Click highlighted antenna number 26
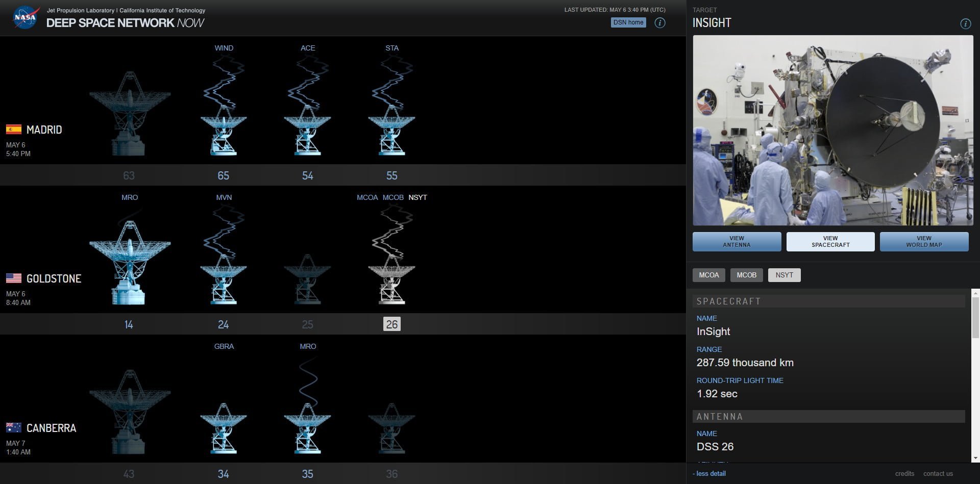Viewport: 980px width, 484px height. pyautogui.click(x=392, y=324)
